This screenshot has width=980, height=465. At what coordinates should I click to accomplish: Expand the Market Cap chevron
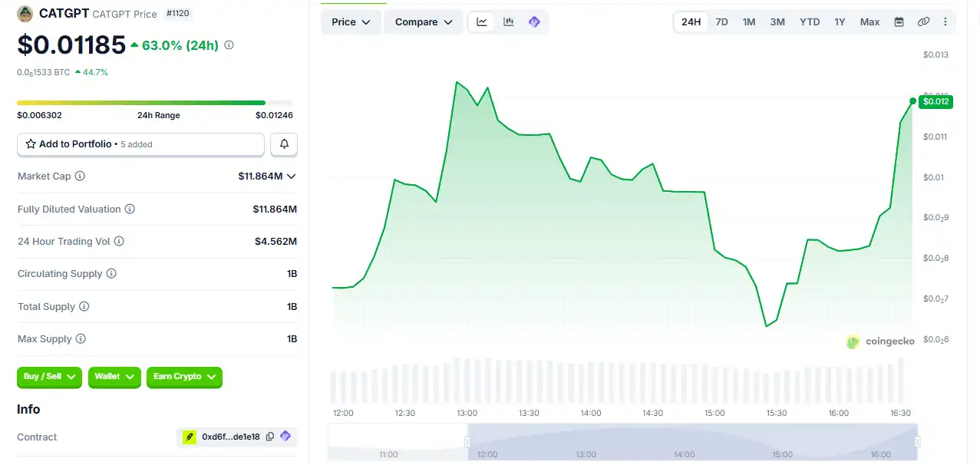291,176
